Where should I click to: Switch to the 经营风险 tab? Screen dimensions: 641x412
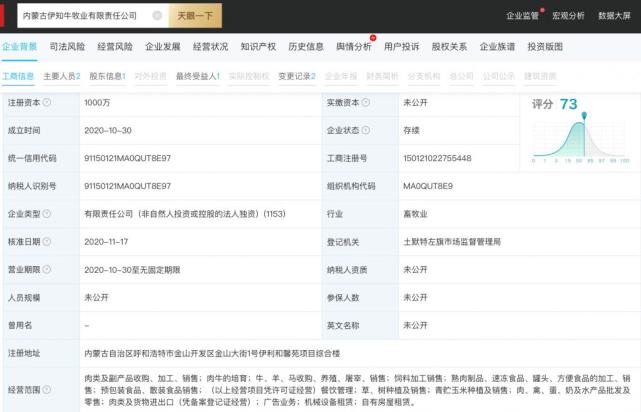(x=115, y=47)
